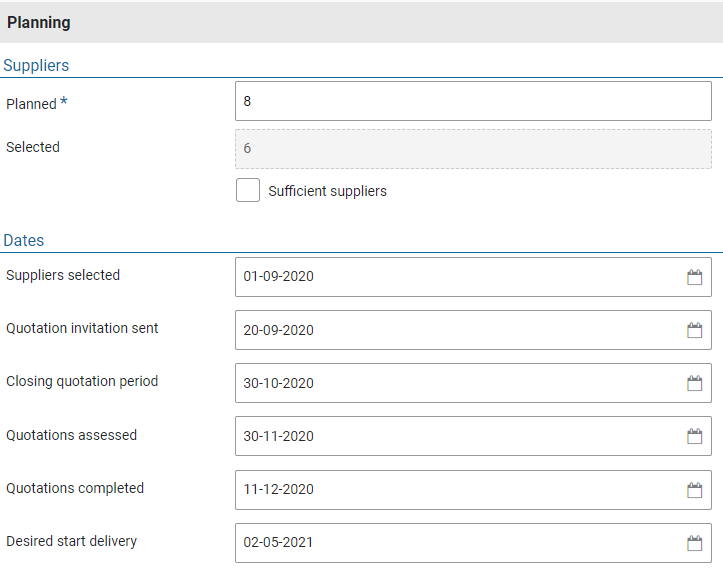The width and height of the screenshot is (723, 570).
Task: Open date picker for Quotations assessed
Action: point(694,436)
